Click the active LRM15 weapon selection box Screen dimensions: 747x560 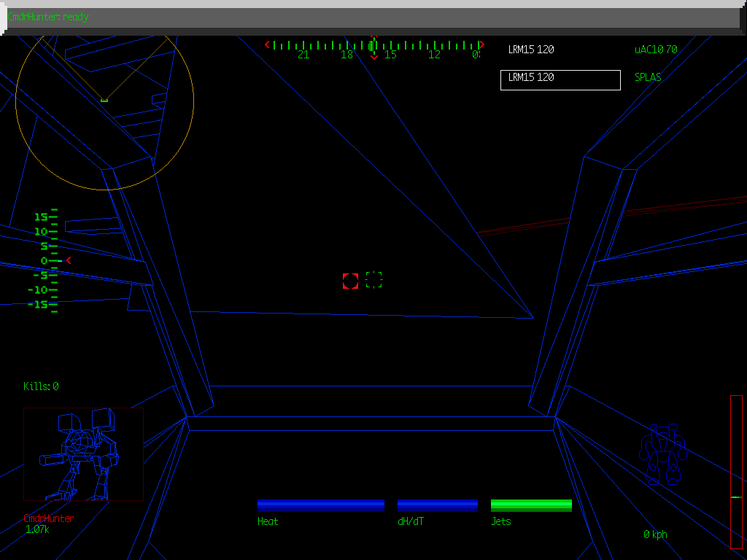pyautogui.click(x=560, y=79)
